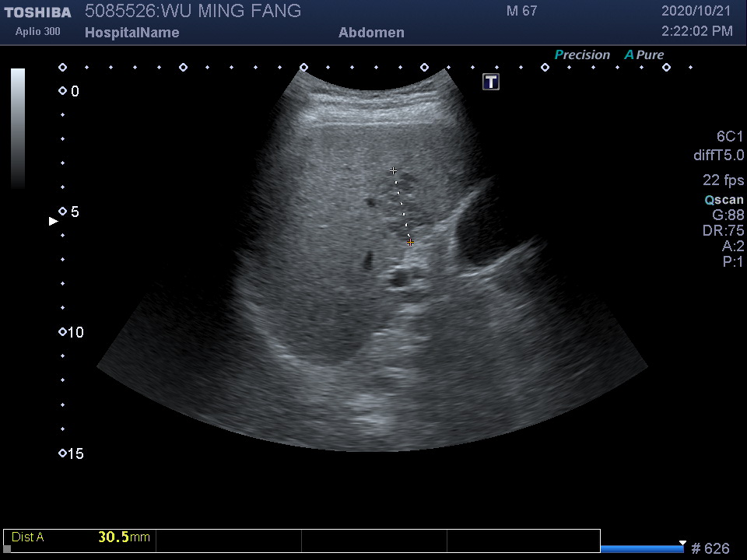Image resolution: width=747 pixels, height=560 pixels.
Task: Open the 6C1 probe selection
Action: point(730,137)
